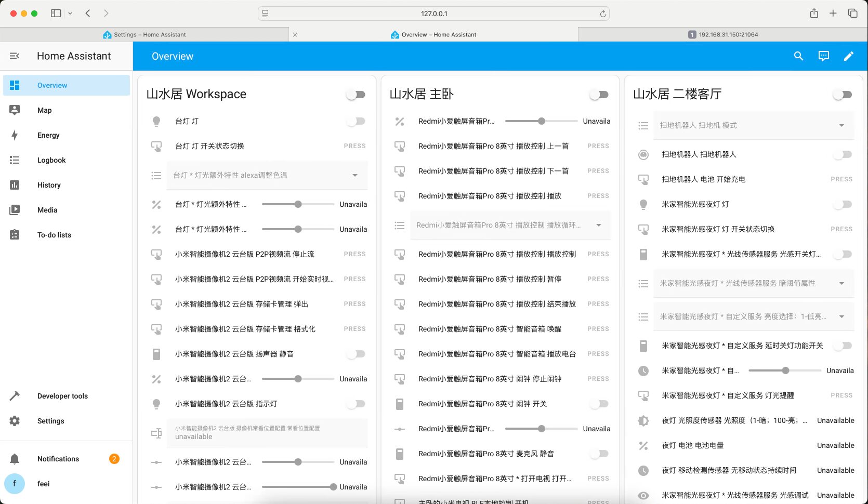Viewport: 868px width, 504px height.
Task: Click the pencil edit dashboard icon
Action: (849, 56)
